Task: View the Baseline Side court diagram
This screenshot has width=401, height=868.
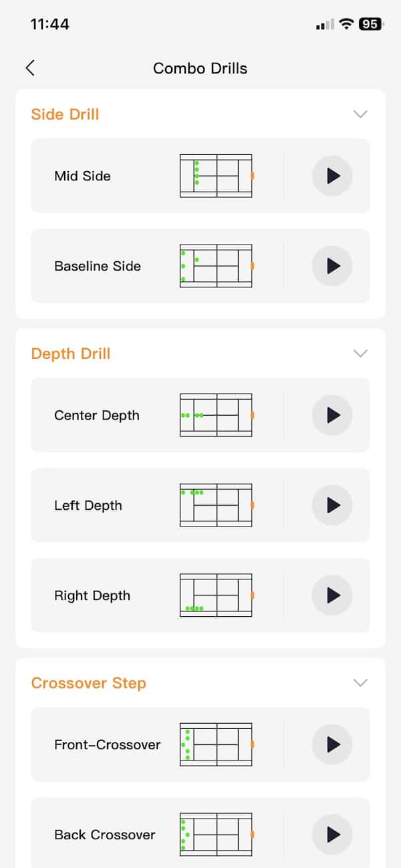Action: (217, 266)
